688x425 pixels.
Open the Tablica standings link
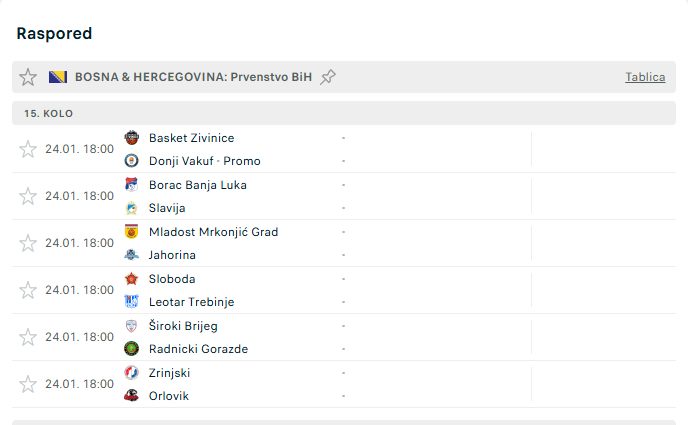(x=645, y=77)
